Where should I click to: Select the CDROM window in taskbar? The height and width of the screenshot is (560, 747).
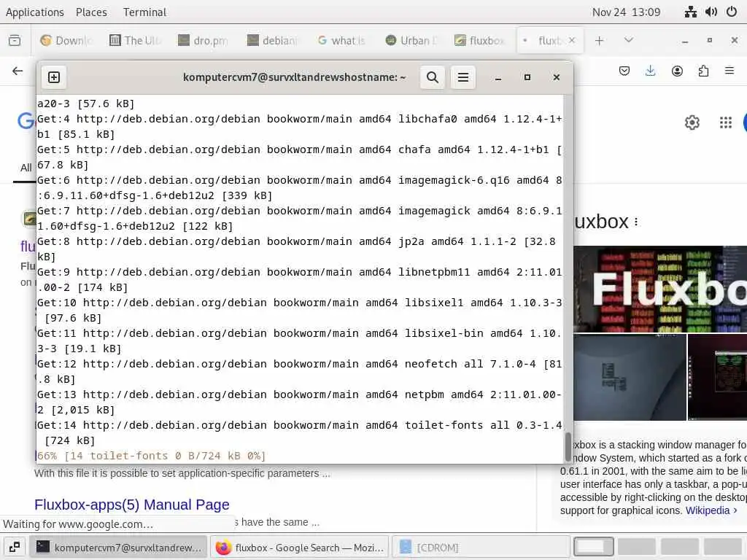(481, 547)
